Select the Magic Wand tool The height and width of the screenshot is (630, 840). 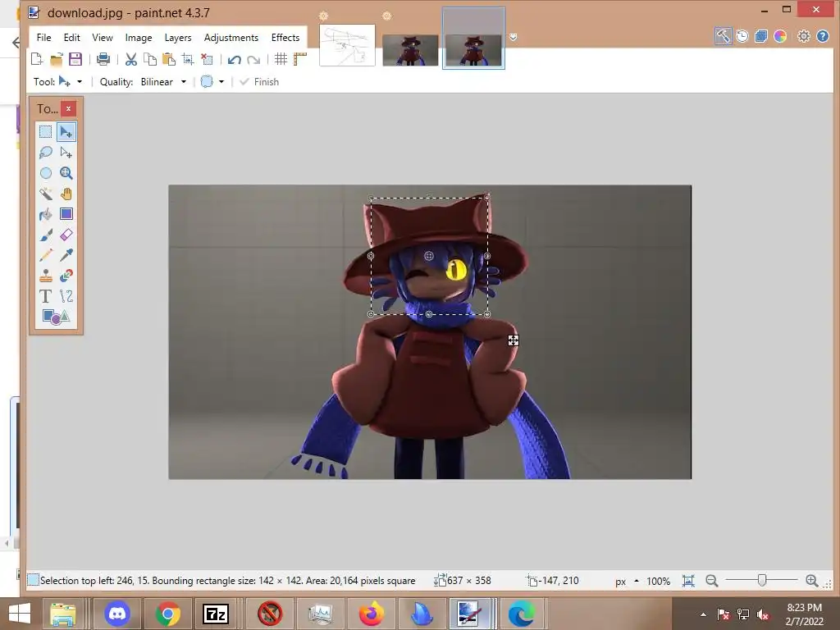coord(46,194)
